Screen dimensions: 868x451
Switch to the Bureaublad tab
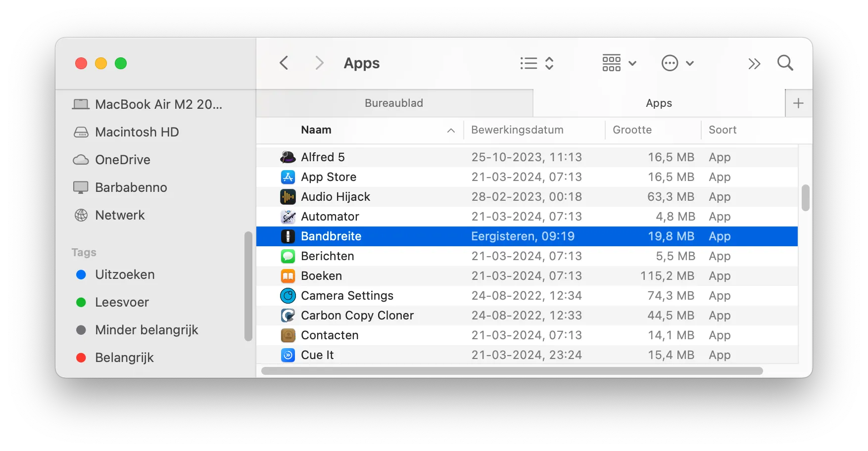click(x=394, y=103)
